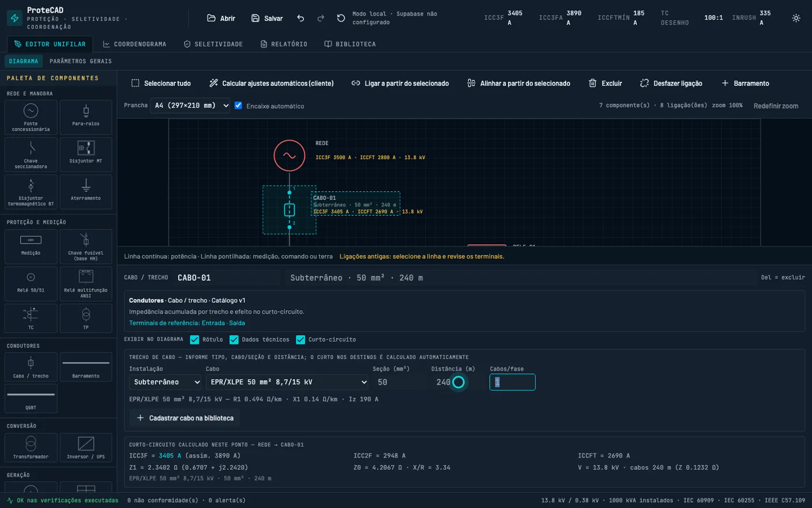Click Calcular ajustes automáticos (cliente)
Image resolution: width=812 pixels, height=508 pixels.
271,84
